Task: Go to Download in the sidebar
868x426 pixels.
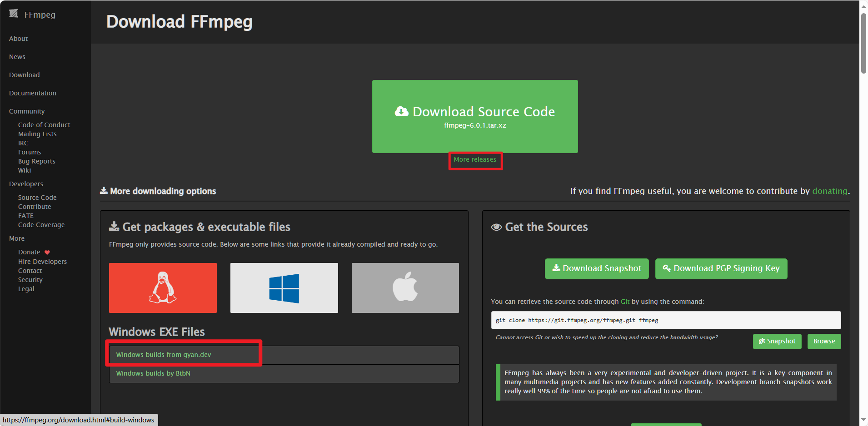Action: tap(25, 75)
